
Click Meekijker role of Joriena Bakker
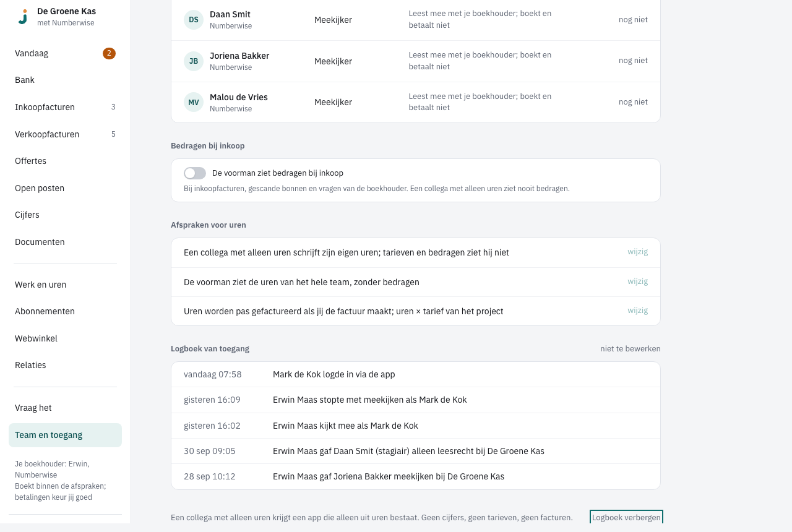[333, 61]
